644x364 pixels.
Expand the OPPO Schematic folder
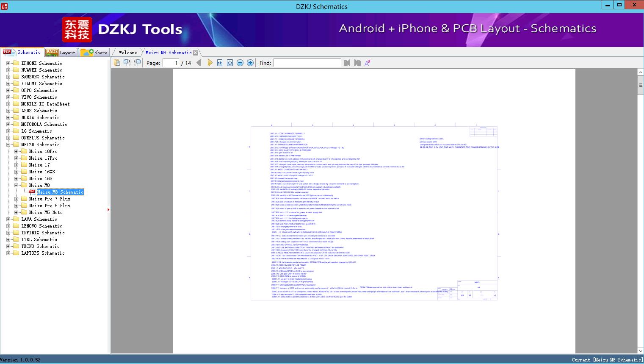pyautogui.click(x=8, y=90)
